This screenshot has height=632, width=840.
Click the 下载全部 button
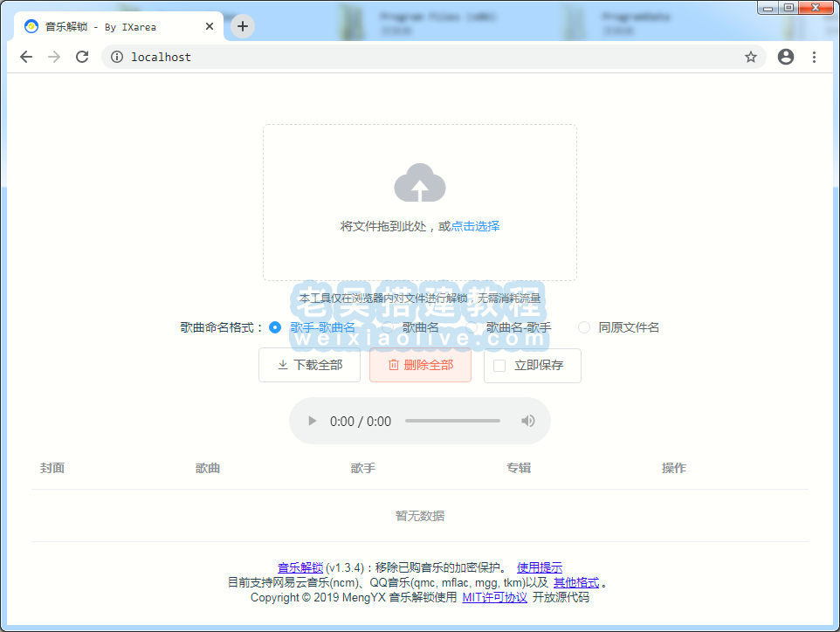coord(310,365)
